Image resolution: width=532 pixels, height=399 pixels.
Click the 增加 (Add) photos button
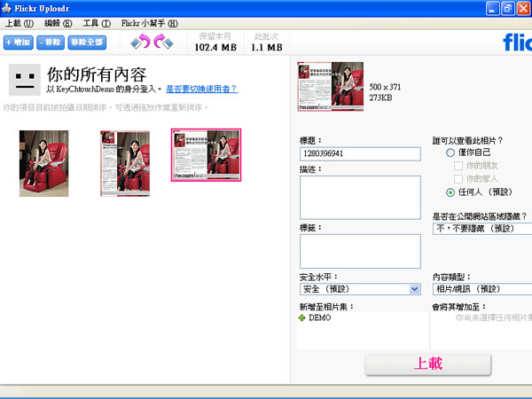coord(18,42)
